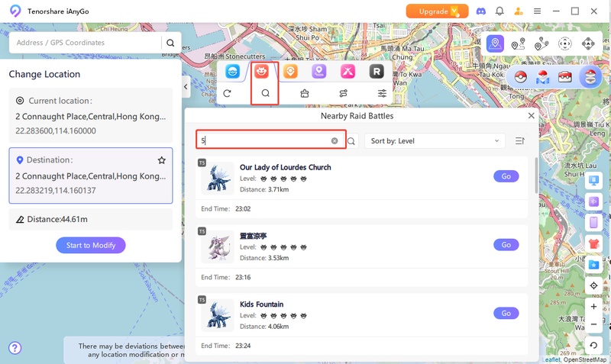Select multi-spot movement mode icon
Screen dimensions: 611x364
[541, 43]
